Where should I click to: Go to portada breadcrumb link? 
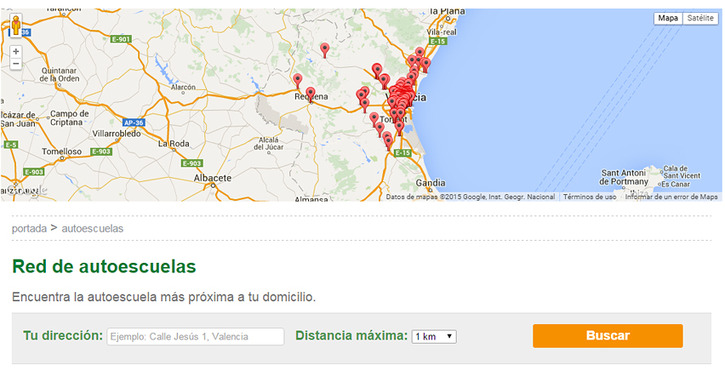pos(29,229)
